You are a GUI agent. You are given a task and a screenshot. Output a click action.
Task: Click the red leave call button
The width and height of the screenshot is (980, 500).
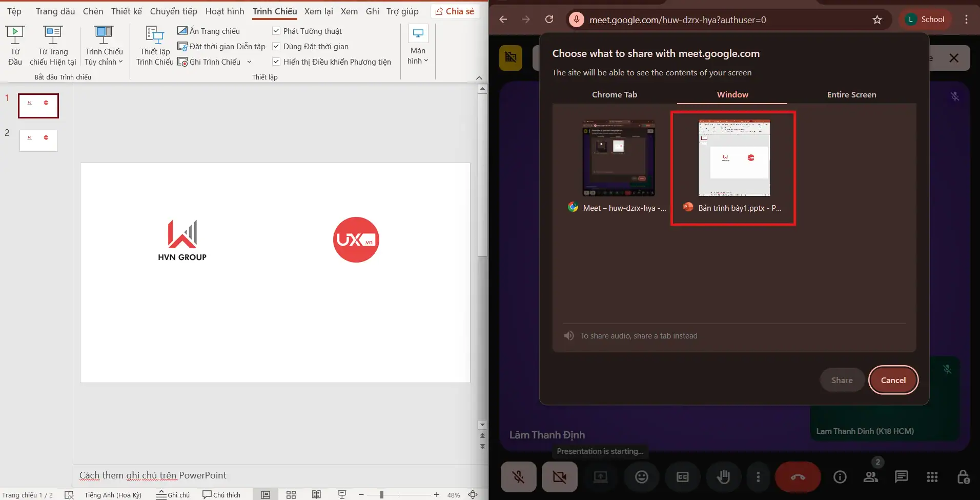click(798, 477)
